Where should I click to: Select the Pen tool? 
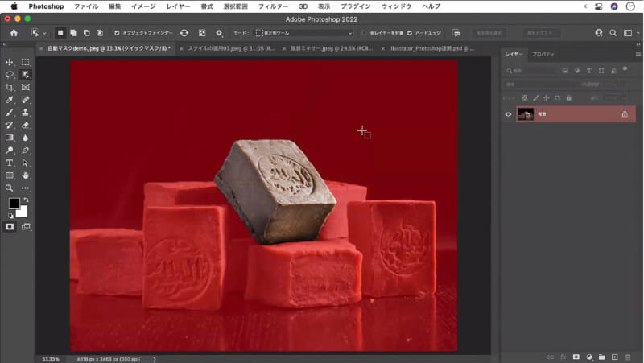click(x=26, y=151)
